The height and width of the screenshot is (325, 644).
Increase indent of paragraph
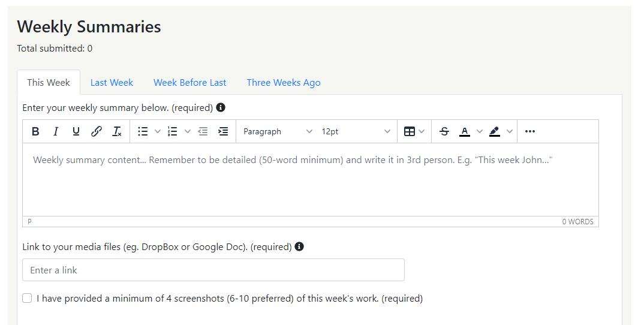click(223, 131)
